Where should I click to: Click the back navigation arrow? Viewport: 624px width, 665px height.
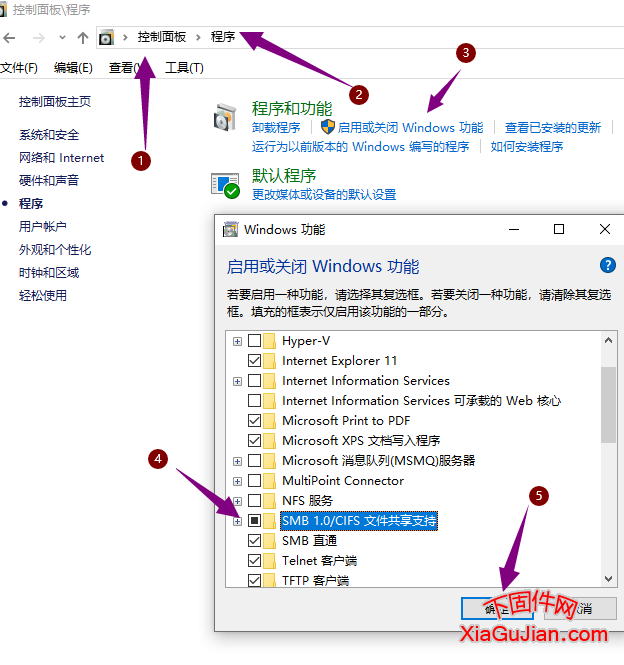[x=9, y=38]
